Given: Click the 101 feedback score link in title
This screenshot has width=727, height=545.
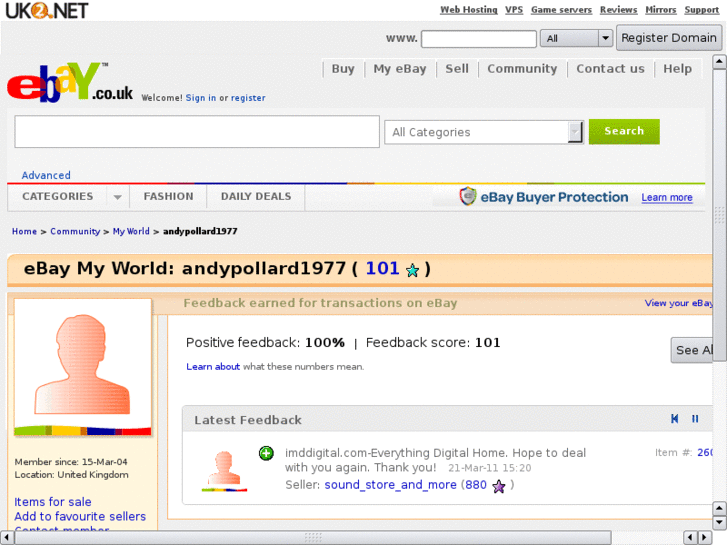Looking at the screenshot, I should point(383,269).
